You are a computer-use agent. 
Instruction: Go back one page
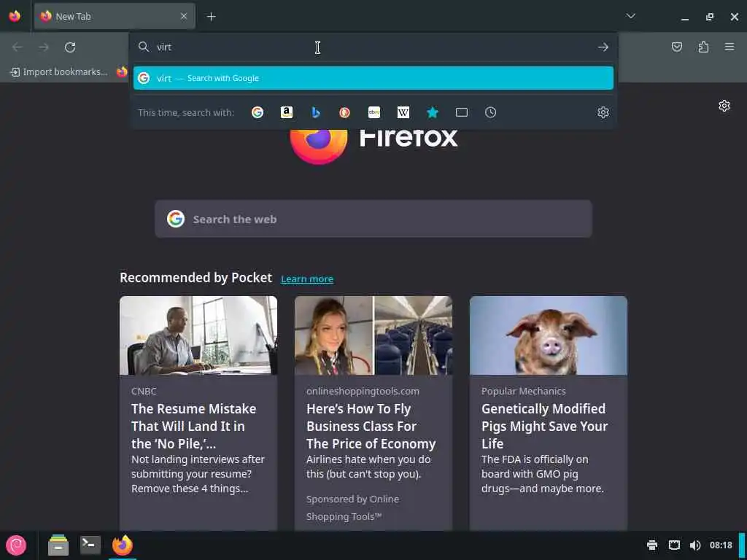click(x=18, y=47)
